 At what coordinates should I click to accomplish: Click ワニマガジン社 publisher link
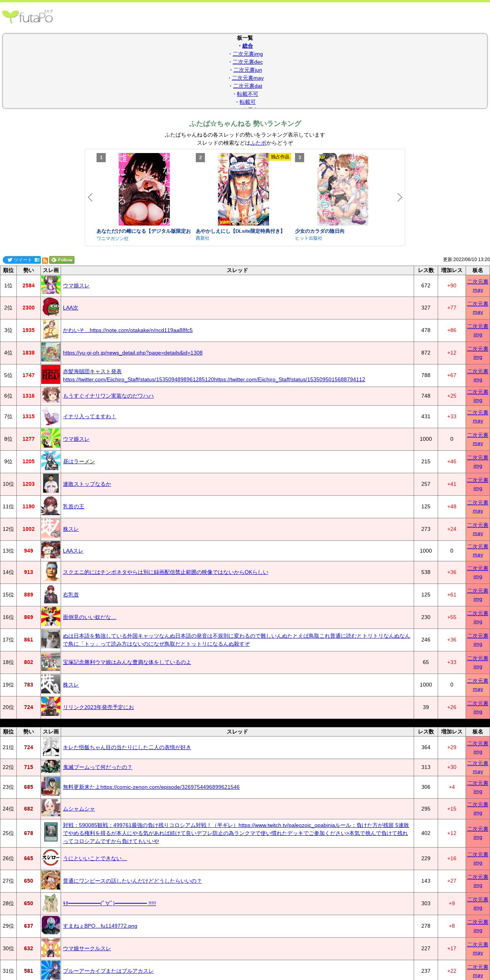tap(113, 239)
